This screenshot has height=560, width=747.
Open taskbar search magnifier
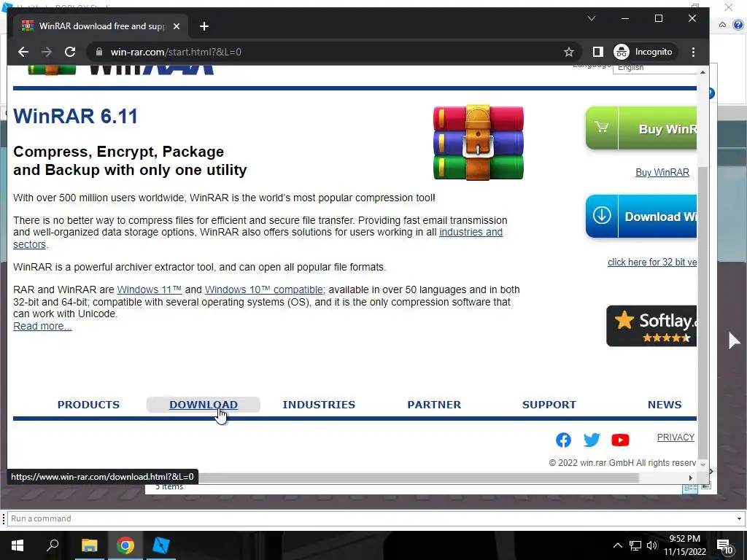tap(53, 545)
